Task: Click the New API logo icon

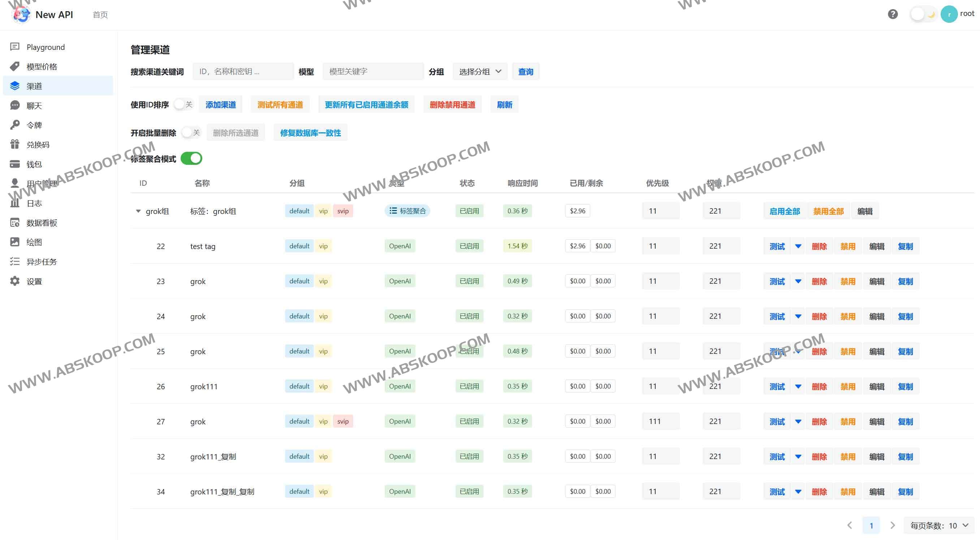Action: pos(21,14)
